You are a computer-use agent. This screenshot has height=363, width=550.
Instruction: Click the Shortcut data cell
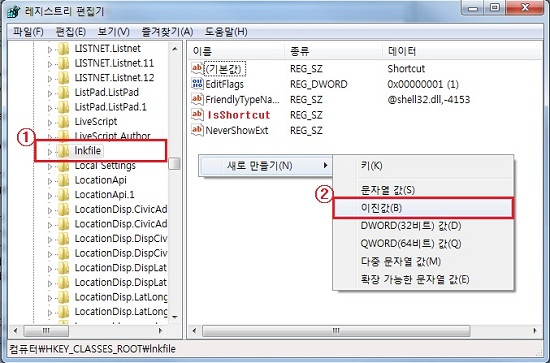pos(406,68)
